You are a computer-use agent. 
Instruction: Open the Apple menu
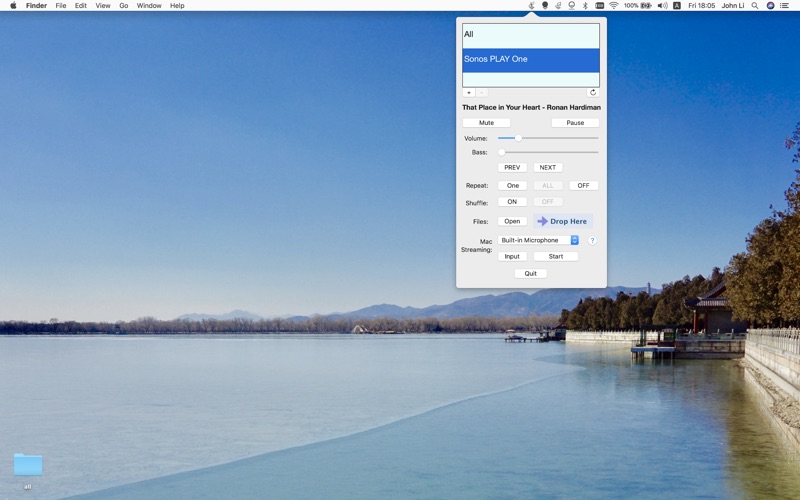coord(13,6)
